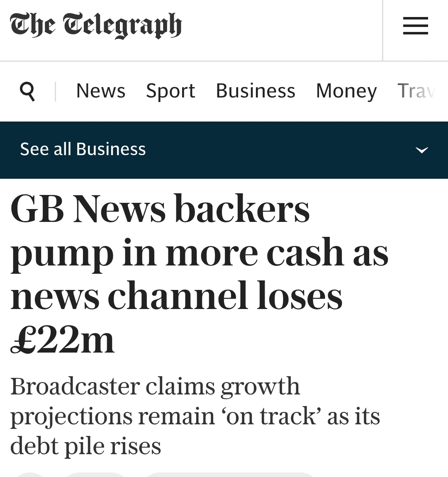Go to the Sport section
The image size is (448, 477).
pos(170,91)
